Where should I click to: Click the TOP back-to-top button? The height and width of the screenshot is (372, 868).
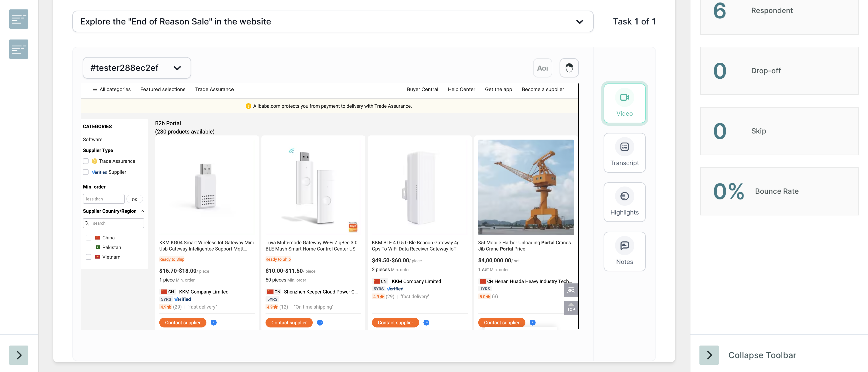coord(571,308)
